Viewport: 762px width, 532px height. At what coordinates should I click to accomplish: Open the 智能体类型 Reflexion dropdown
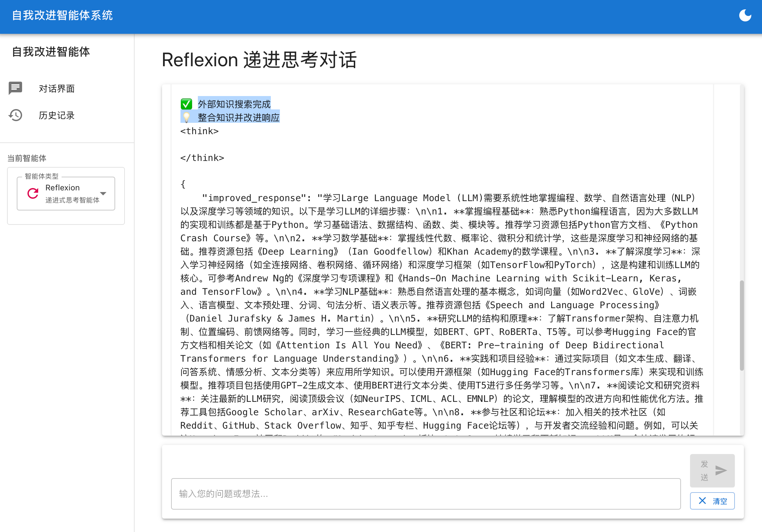click(66, 193)
